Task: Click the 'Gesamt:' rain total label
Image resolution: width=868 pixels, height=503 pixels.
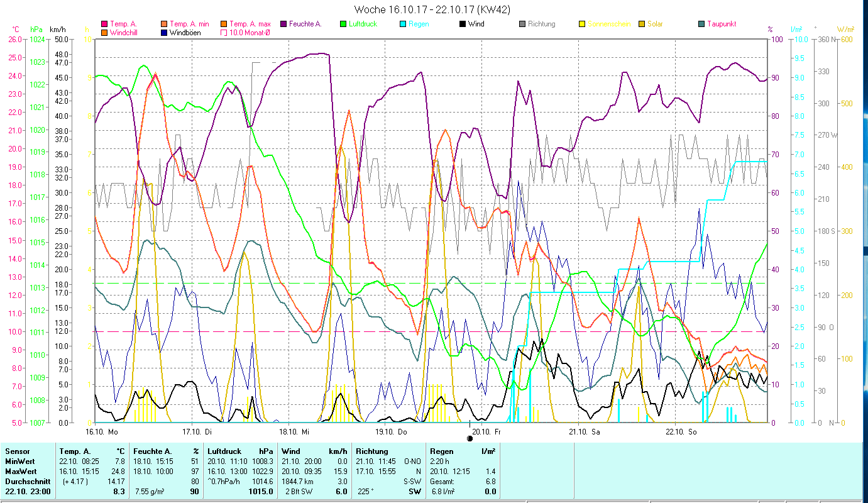Action: tap(442, 482)
